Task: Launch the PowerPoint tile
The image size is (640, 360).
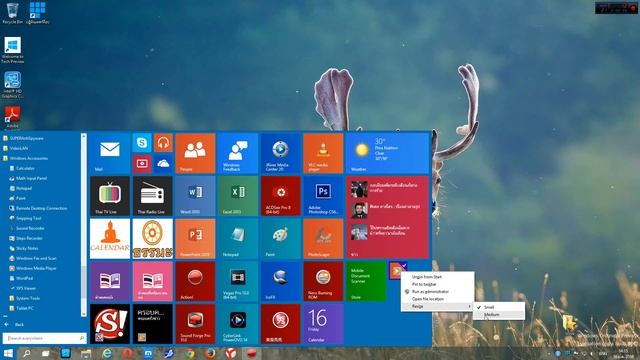Action: (x=195, y=238)
